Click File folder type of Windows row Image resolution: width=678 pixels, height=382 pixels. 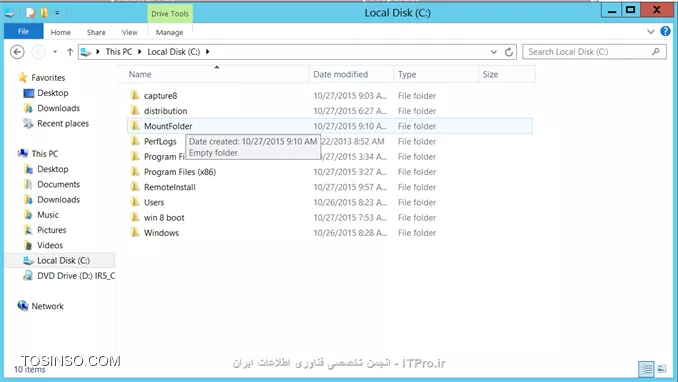pos(417,233)
